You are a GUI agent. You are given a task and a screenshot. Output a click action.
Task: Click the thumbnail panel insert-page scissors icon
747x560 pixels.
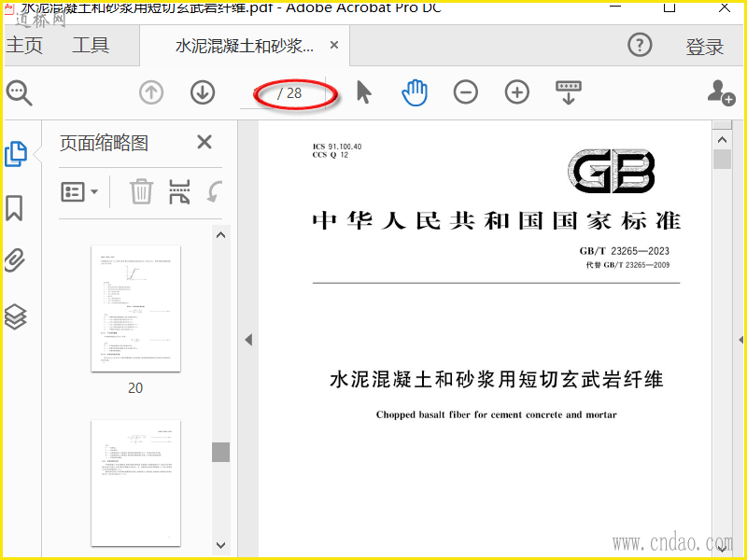pyautogui.click(x=179, y=192)
